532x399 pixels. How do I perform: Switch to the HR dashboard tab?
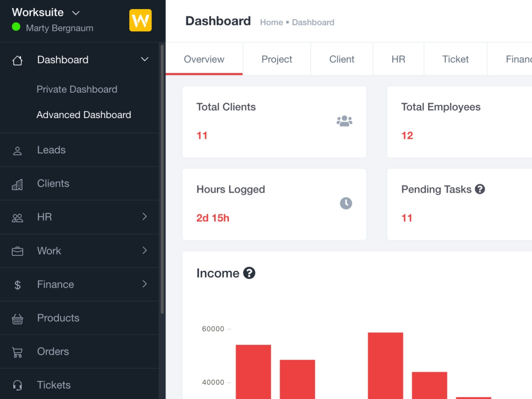[398, 59]
